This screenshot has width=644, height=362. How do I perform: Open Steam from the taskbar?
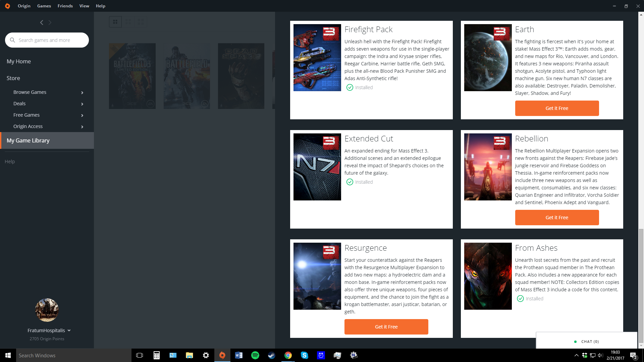pos(271,355)
